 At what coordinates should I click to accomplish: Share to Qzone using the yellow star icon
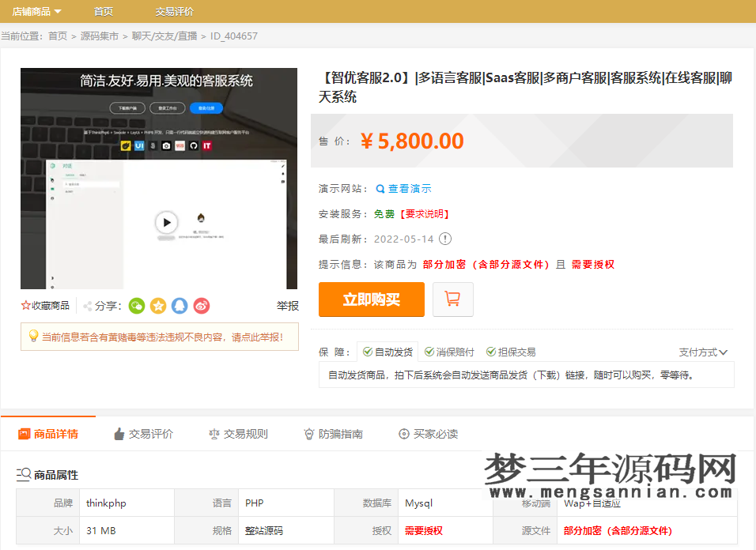(157, 305)
